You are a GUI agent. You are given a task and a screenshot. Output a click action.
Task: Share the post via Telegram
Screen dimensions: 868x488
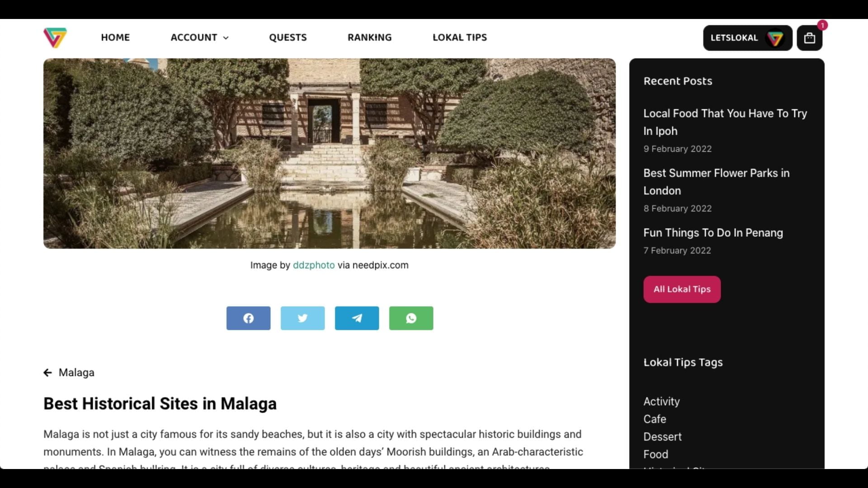(357, 318)
